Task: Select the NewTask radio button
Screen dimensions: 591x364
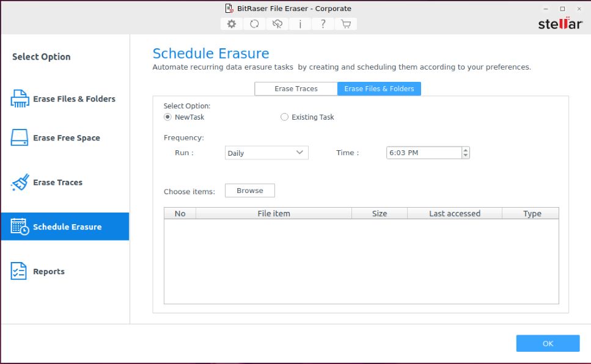Action: coord(167,117)
